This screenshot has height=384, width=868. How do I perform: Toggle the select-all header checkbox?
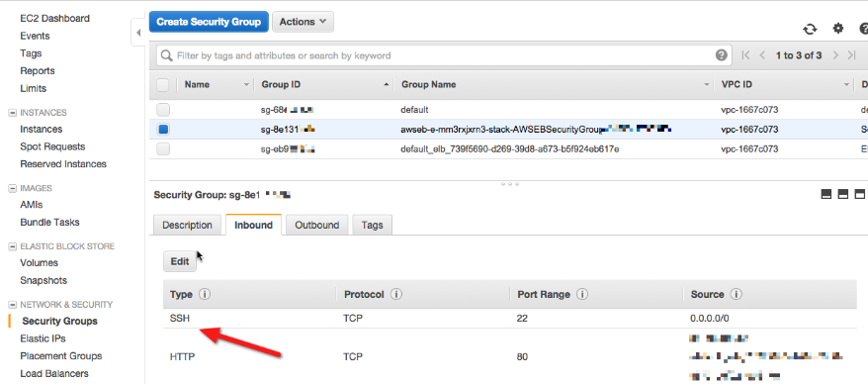(x=163, y=85)
